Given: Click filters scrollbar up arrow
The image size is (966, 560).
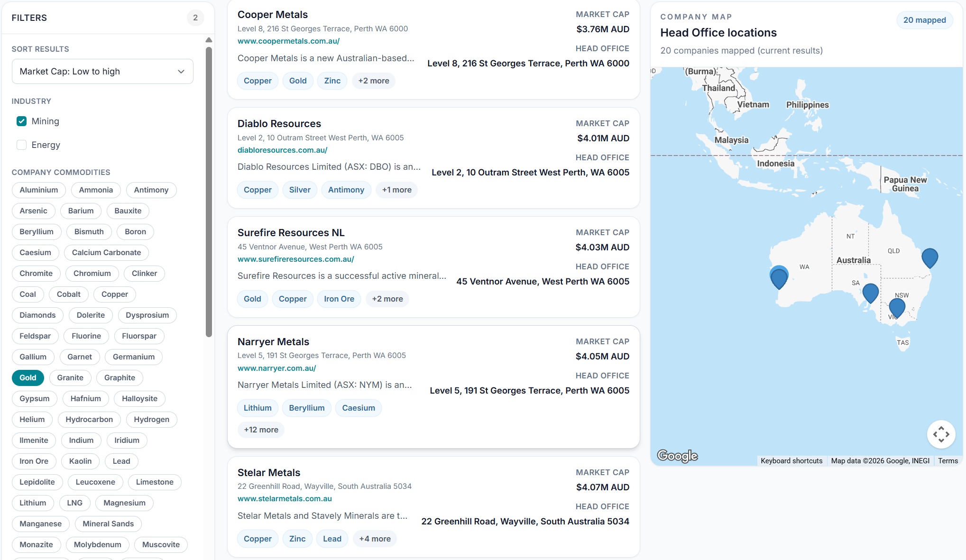Looking at the screenshot, I should click(x=209, y=40).
